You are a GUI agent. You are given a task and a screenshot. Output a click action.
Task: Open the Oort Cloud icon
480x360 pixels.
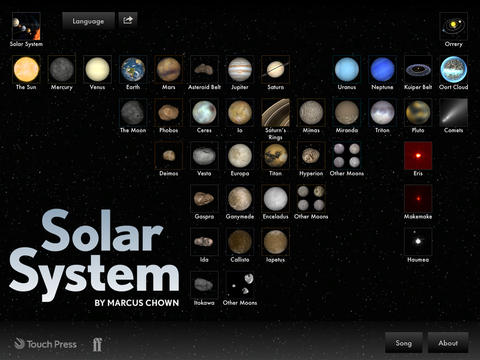tap(453, 69)
